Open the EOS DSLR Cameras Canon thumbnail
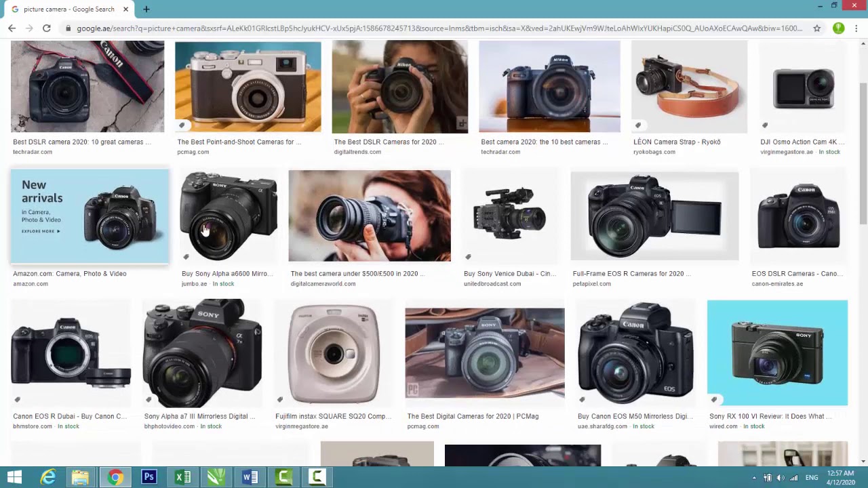Image resolution: width=868 pixels, height=488 pixels. (x=798, y=216)
